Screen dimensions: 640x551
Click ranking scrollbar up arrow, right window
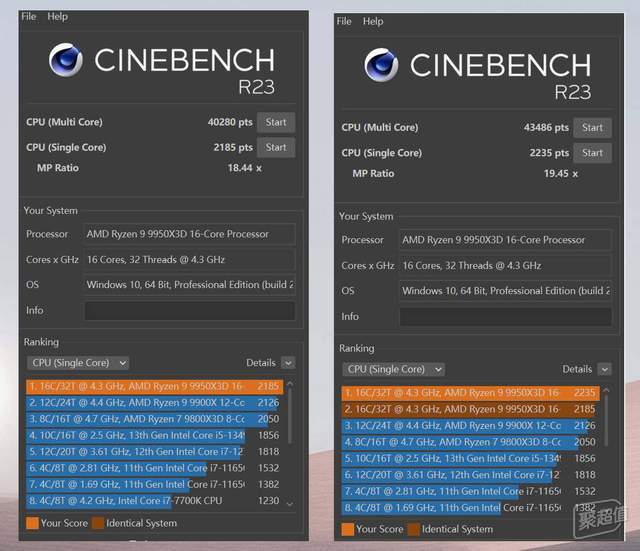(x=606, y=390)
